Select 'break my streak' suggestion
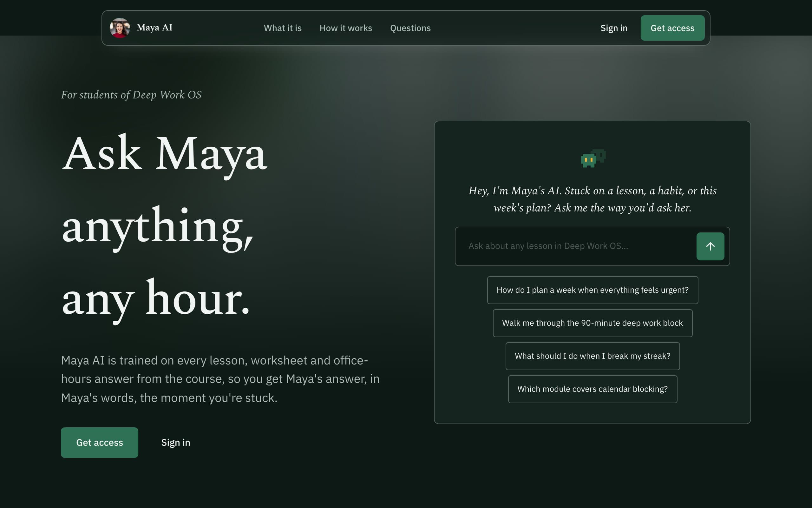This screenshot has height=508, width=812. tap(592, 356)
